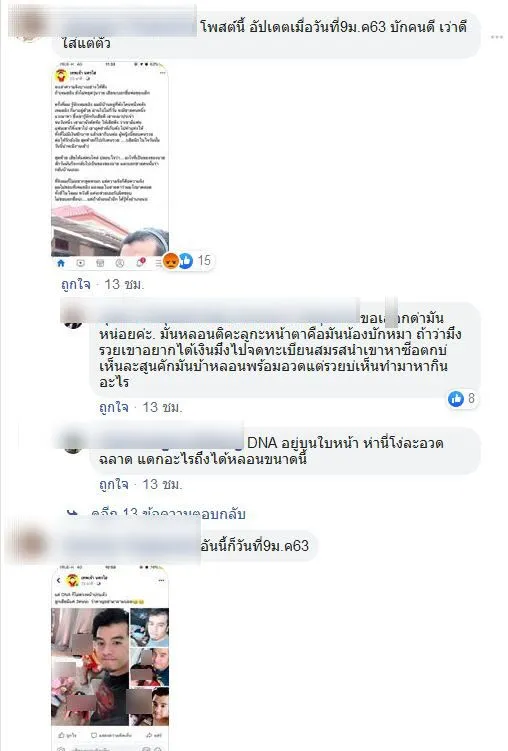Open the reaction count 15 list

point(204,261)
